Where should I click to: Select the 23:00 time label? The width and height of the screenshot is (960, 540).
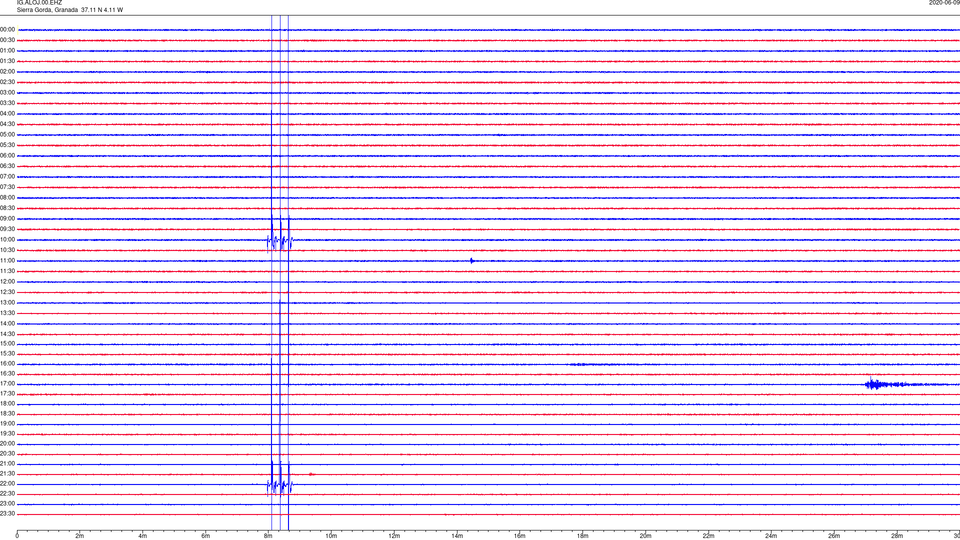click(x=8, y=504)
